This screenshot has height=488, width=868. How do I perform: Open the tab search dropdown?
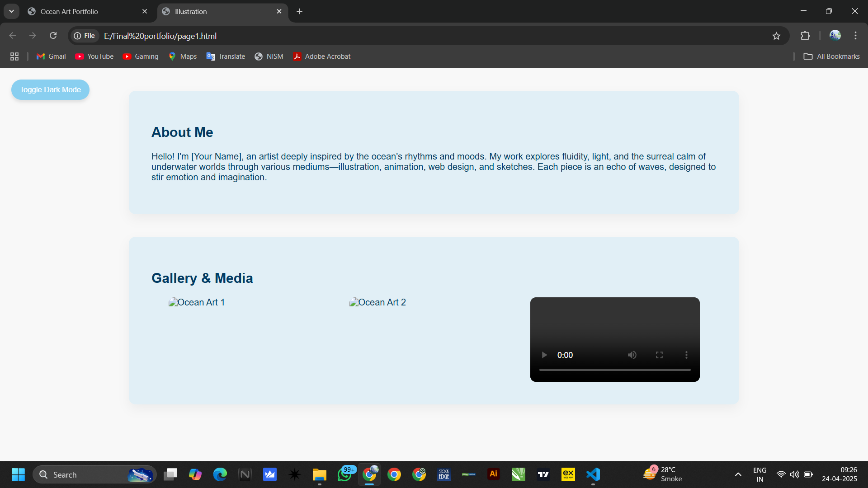coord(11,12)
